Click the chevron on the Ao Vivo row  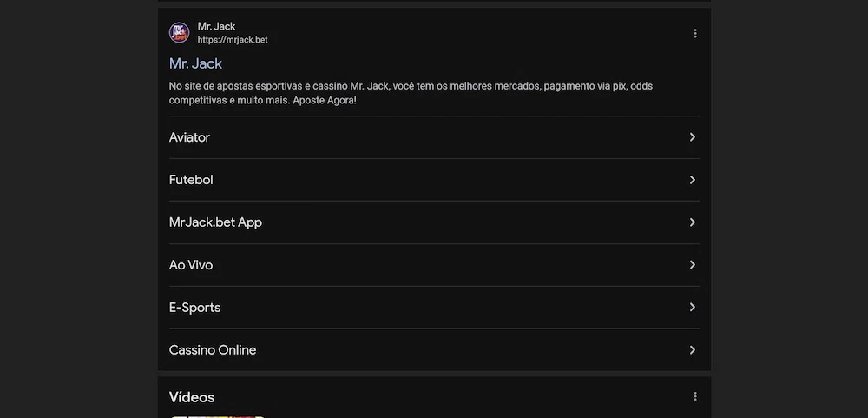click(x=692, y=265)
